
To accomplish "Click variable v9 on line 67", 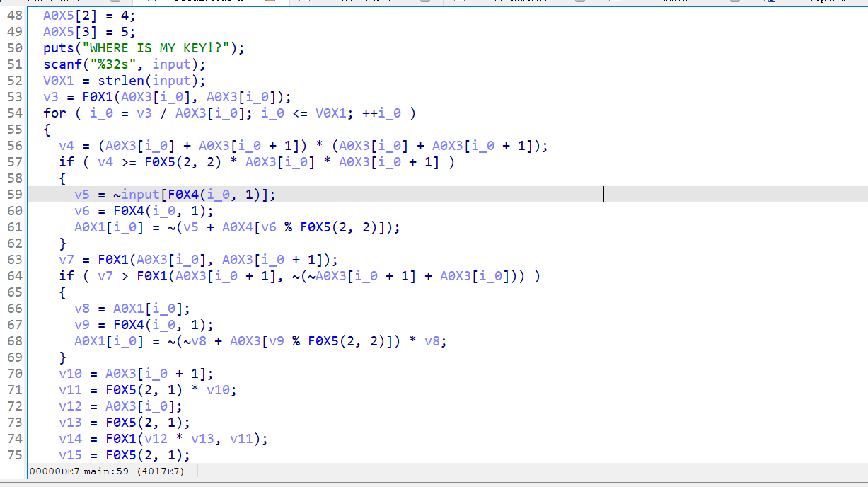I will (82, 325).
